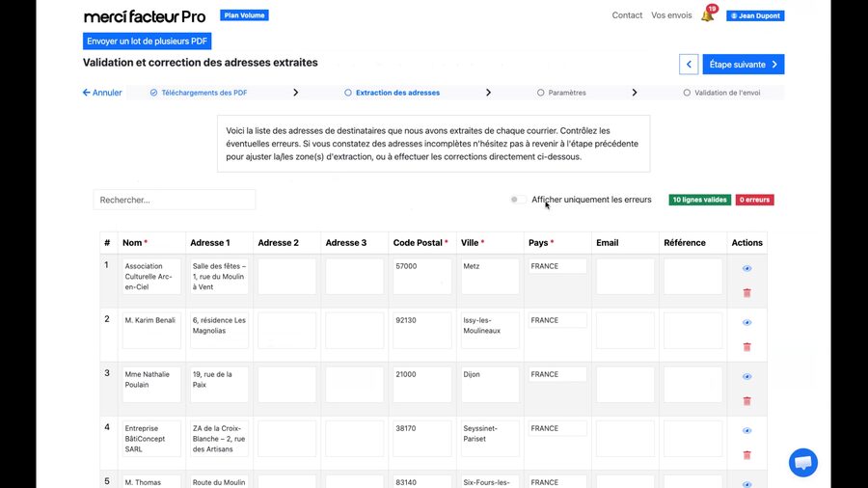Viewport: 868px width, 488px height.
Task: Edit Ville field Issy-les-Moulineaux
Action: click(490, 330)
